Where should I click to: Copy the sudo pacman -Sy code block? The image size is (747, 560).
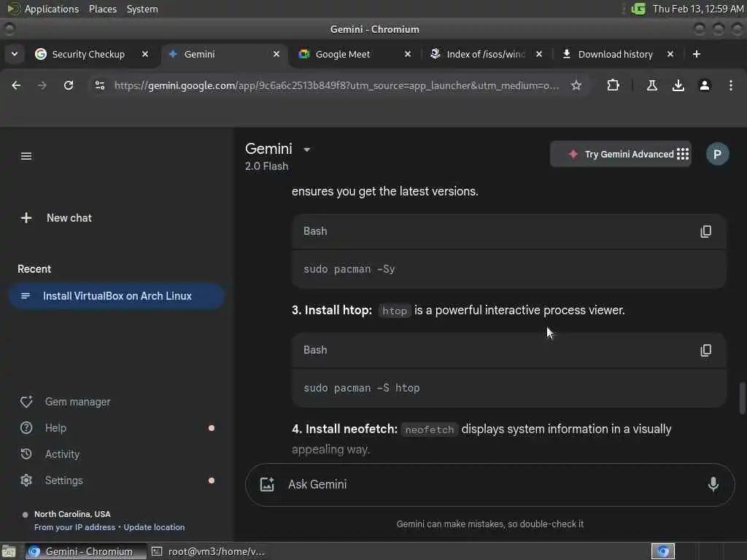point(706,231)
